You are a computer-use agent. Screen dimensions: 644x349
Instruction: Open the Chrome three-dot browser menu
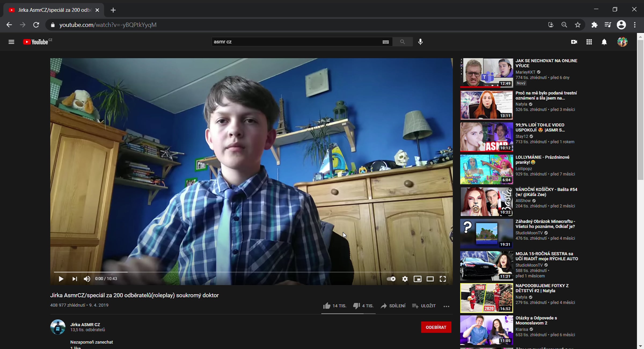635,25
